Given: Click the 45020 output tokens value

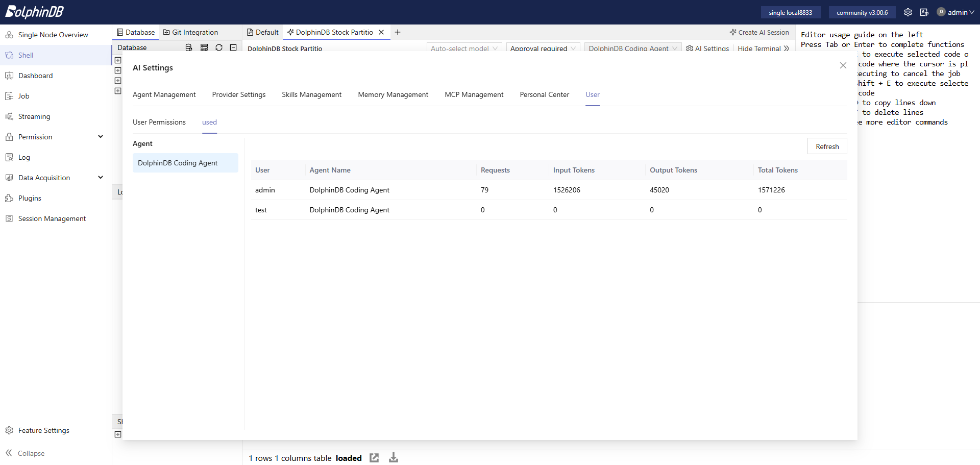Looking at the screenshot, I should [659, 190].
